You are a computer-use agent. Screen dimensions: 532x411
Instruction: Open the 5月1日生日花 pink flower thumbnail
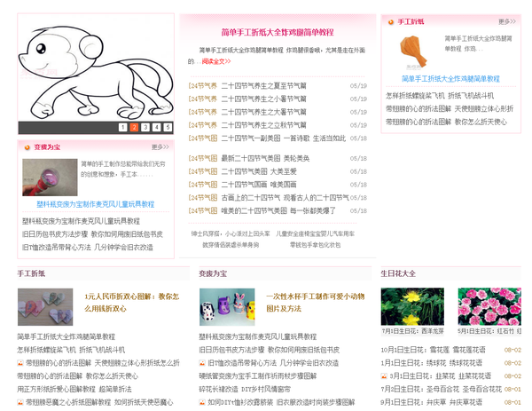point(489,307)
